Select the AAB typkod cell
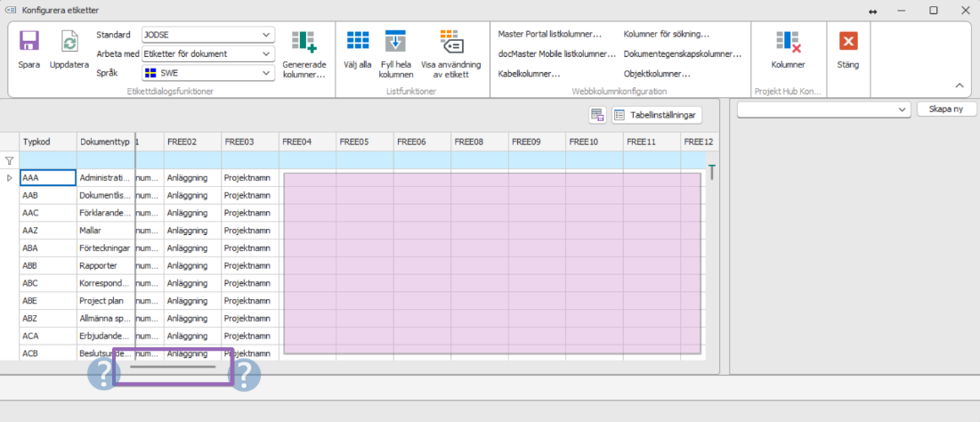980x422 pixels. point(47,195)
